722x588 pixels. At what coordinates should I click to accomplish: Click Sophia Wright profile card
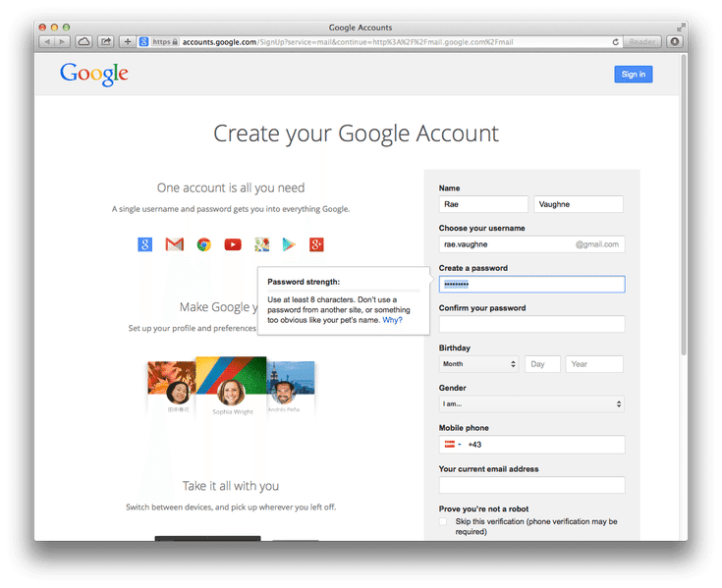point(231,387)
